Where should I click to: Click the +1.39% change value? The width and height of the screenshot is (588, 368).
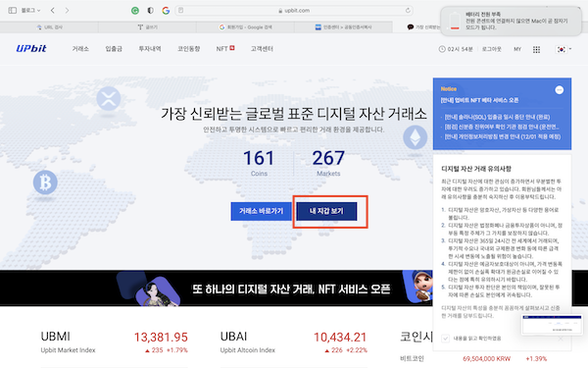pyautogui.click(x=536, y=358)
